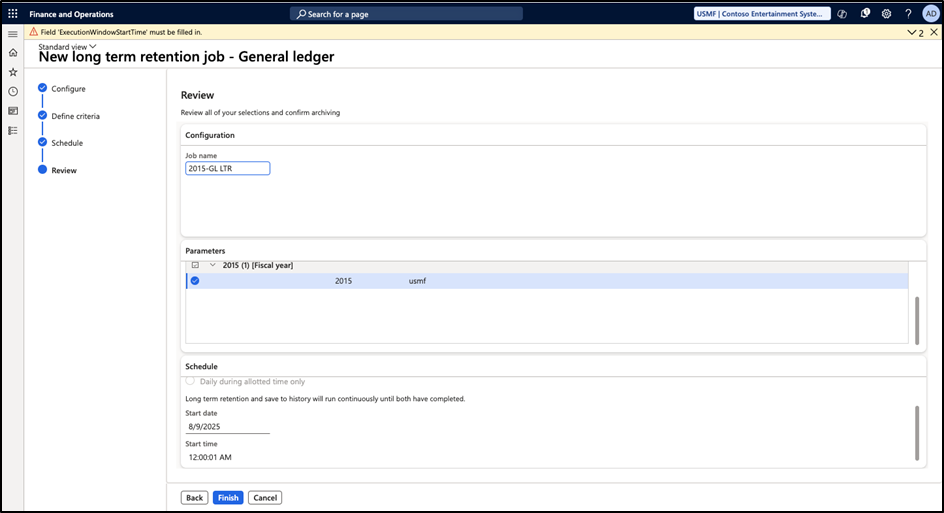944x513 pixels.
Task: Open Modules list icon in the sidebar
Action: 13,130
